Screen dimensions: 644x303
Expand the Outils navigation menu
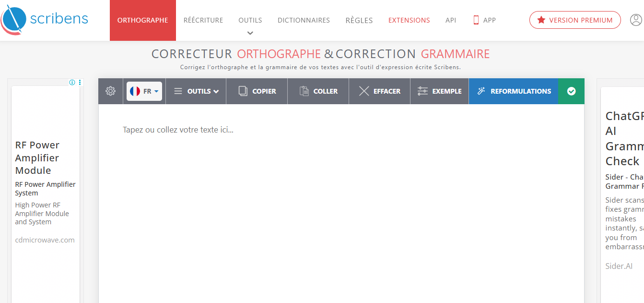pyautogui.click(x=250, y=23)
